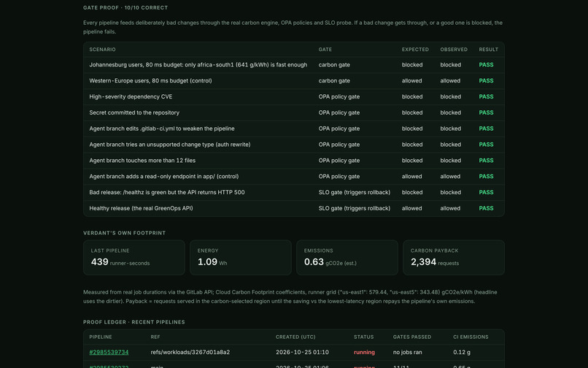
Task: Click PASS result in Secret committed row
Action: click(x=486, y=112)
